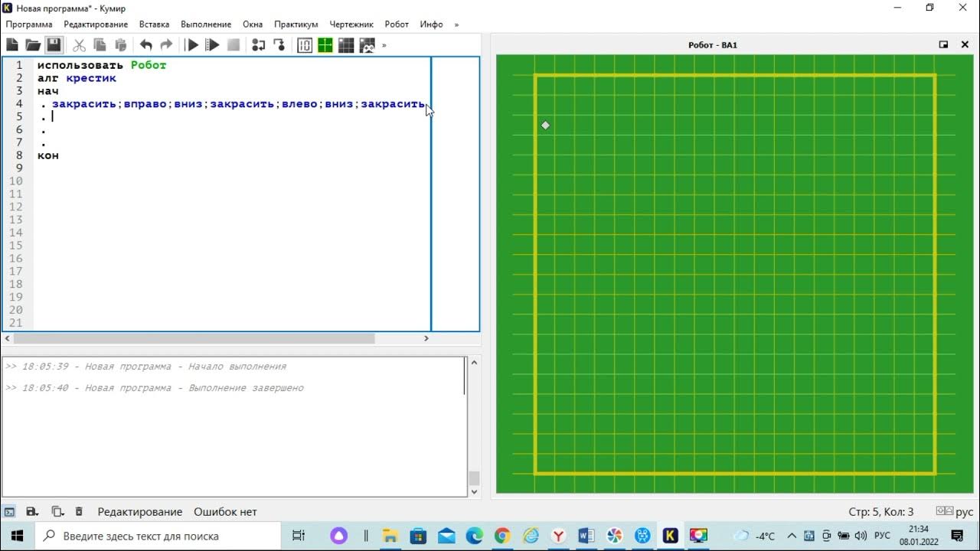The image size is (980, 551).
Task: Copy selected code
Action: click(100, 45)
